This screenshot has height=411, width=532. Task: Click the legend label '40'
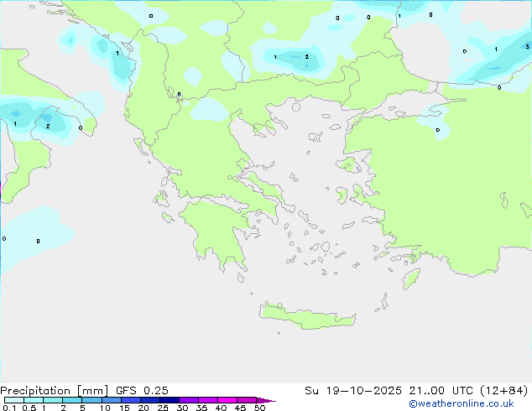221,408
